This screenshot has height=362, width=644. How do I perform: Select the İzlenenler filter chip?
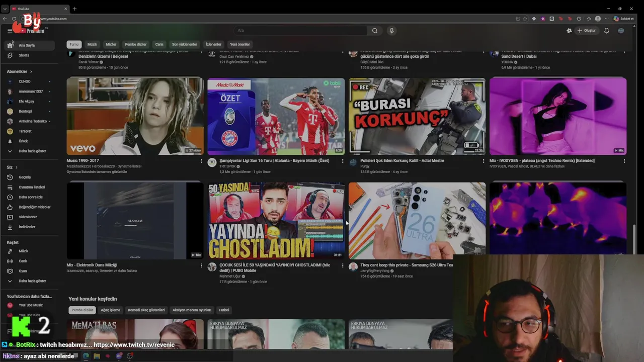(x=213, y=44)
